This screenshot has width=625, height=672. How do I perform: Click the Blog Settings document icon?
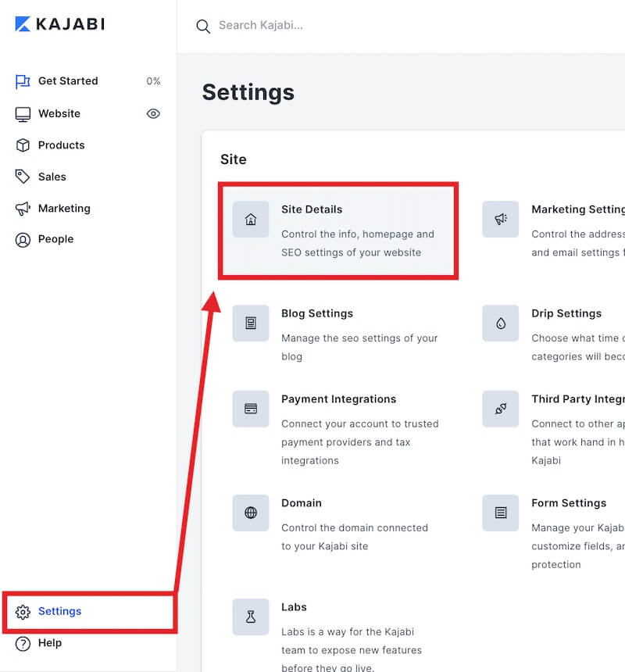pos(250,323)
